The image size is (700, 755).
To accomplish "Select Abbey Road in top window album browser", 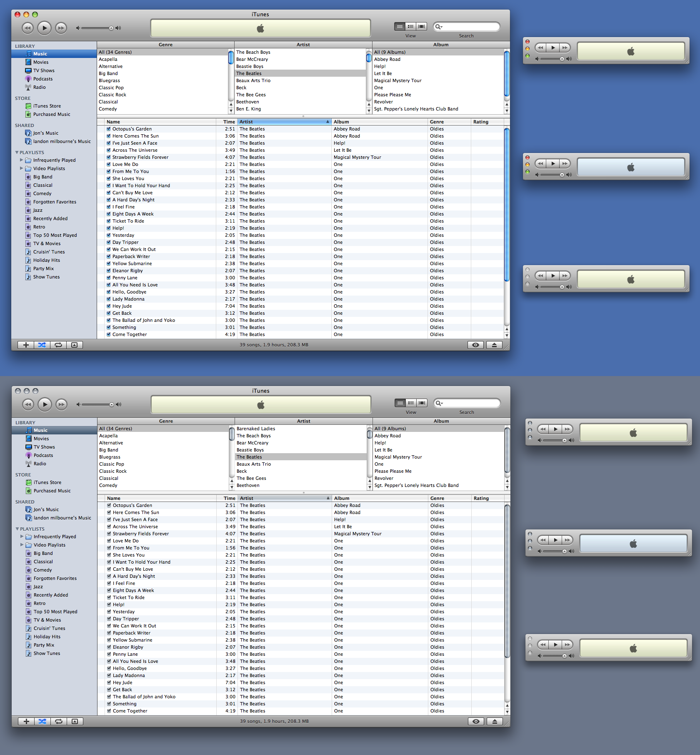I will (438, 59).
